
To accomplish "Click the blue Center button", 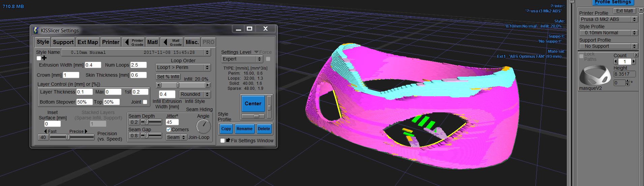I will (x=253, y=104).
